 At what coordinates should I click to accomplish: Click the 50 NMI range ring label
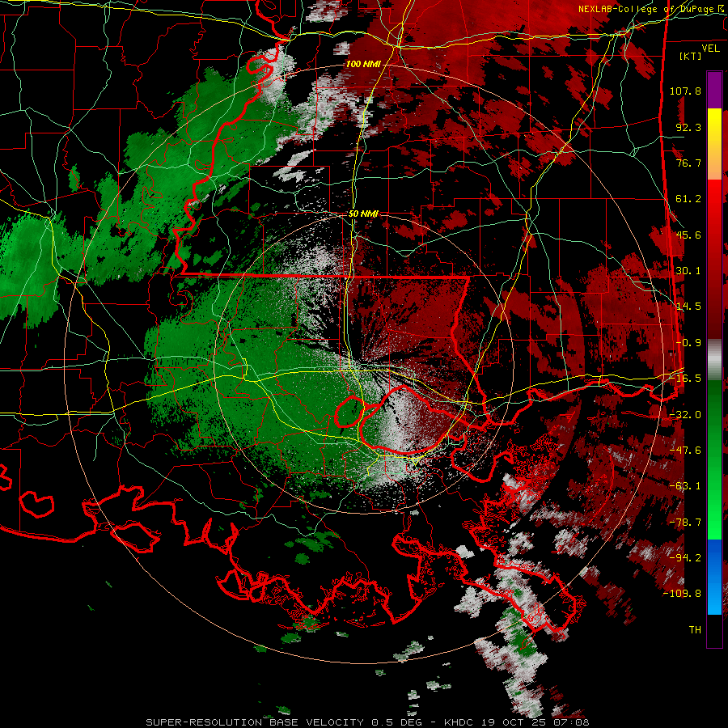coord(363,214)
